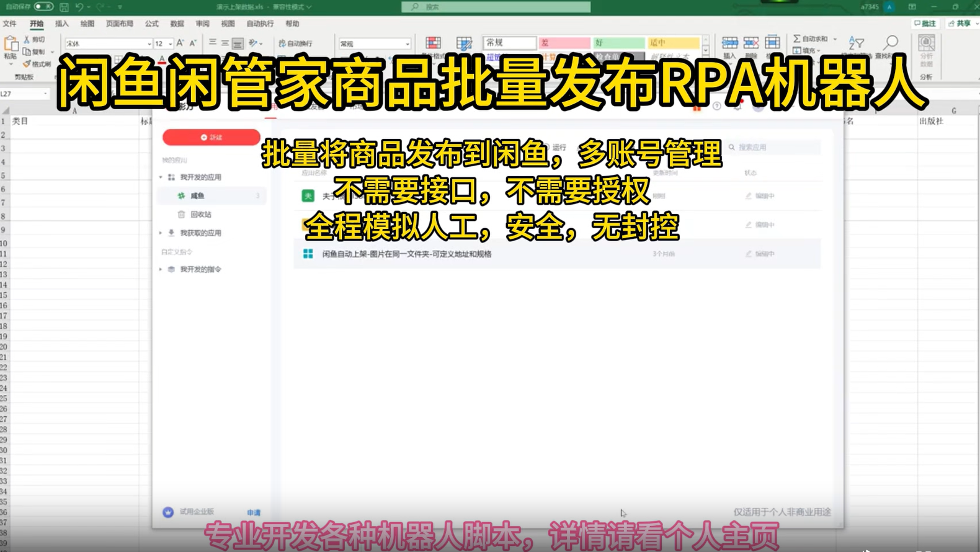Screen dimensions: 980x552
Task: Click the top align icon
Action: tap(212, 43)
